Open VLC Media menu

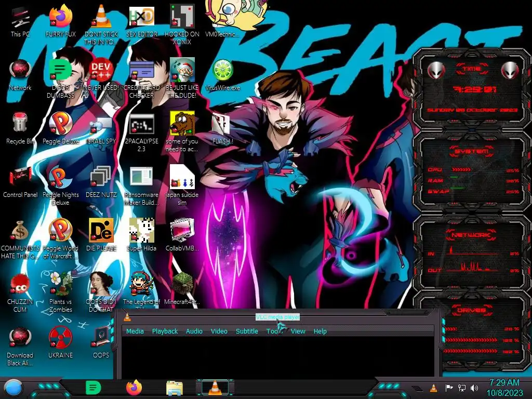pos(135,331)
